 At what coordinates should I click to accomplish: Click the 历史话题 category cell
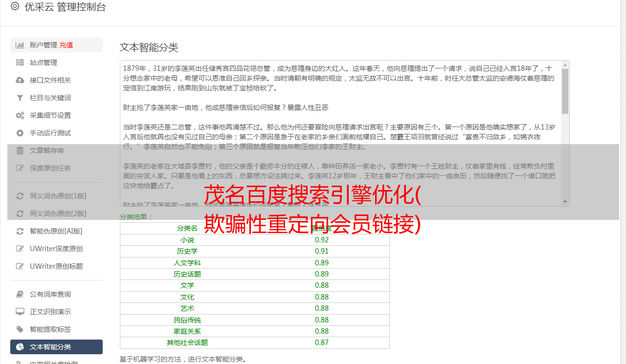click(x=187, y=274)
